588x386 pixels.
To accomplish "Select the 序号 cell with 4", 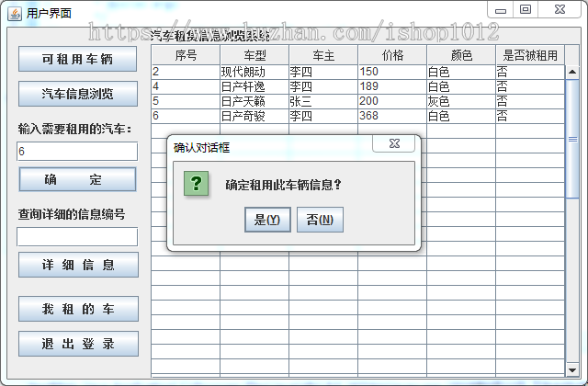I will pos(186,86).
